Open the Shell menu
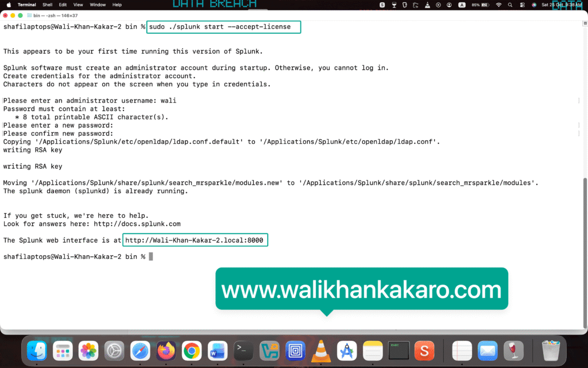The image size is (588, 368). point(47,5)
